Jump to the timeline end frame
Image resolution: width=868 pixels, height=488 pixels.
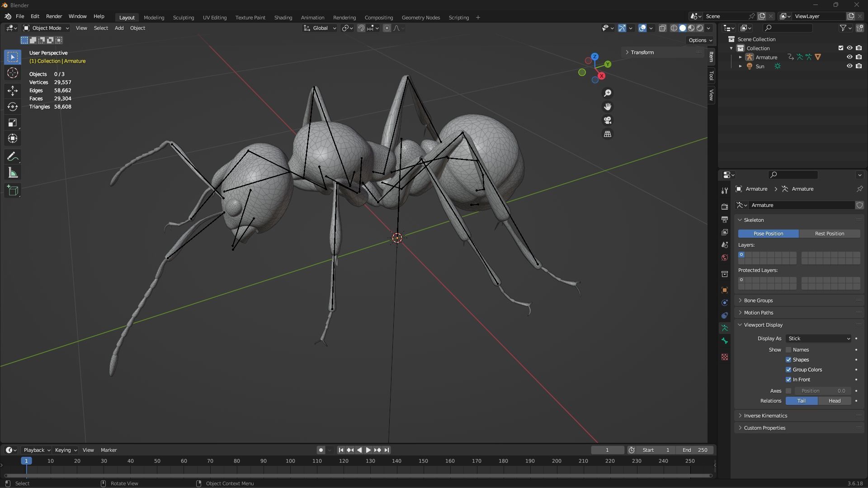387,450
